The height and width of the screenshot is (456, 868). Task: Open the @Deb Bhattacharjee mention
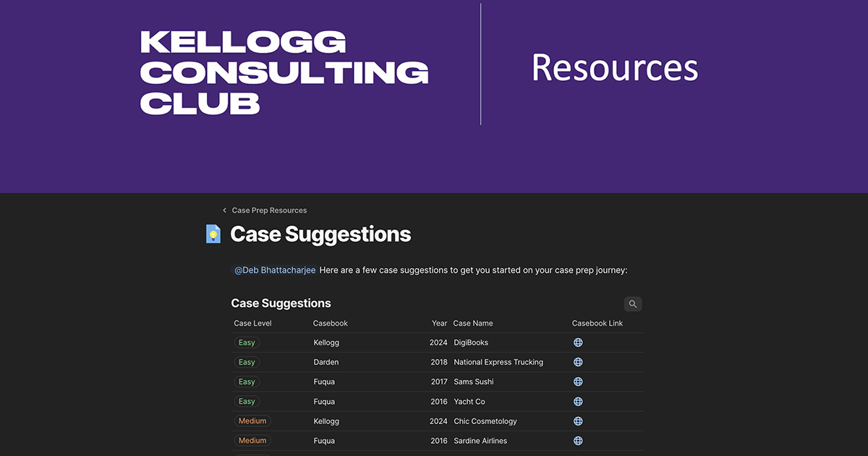273,269
